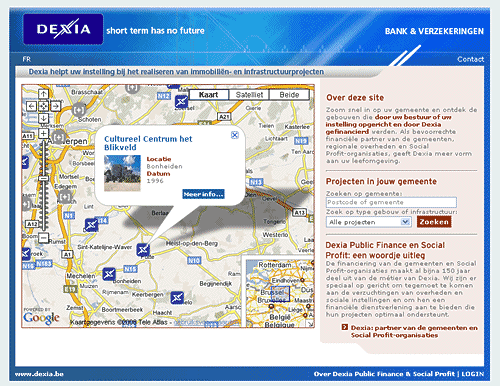
Task: Switch map to Satelliet view
Action: point(249,95)
